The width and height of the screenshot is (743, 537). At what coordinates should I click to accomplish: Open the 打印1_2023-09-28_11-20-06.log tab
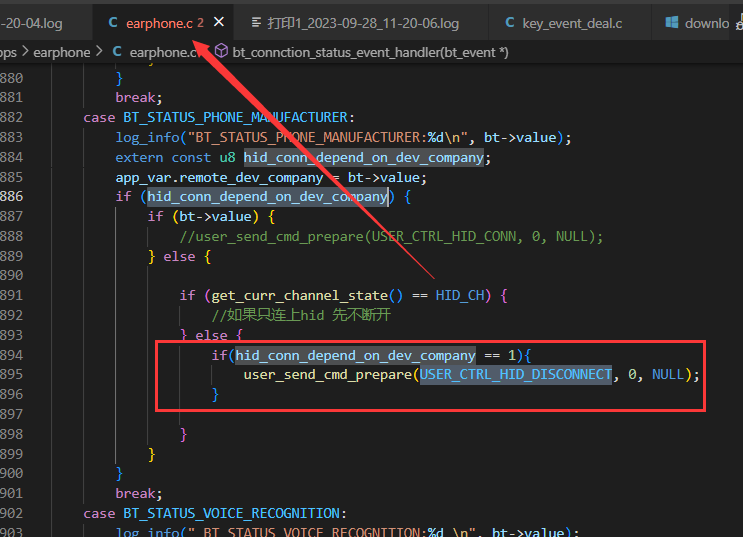click(363, 23)
